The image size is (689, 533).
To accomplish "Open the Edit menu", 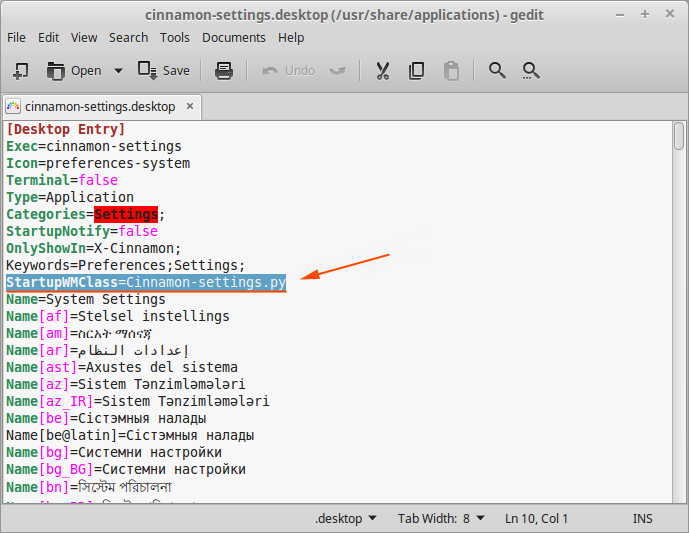I will [x=48, y=38].
